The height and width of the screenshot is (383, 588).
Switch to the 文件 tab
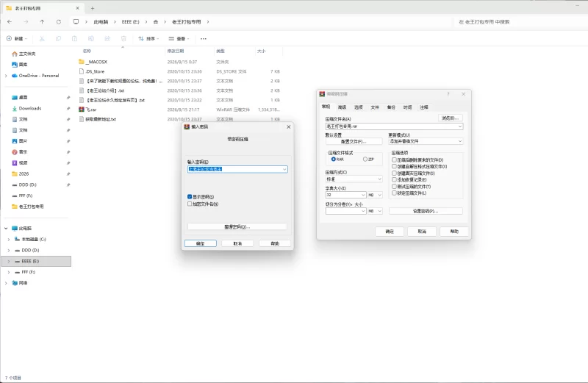[375, 107]
